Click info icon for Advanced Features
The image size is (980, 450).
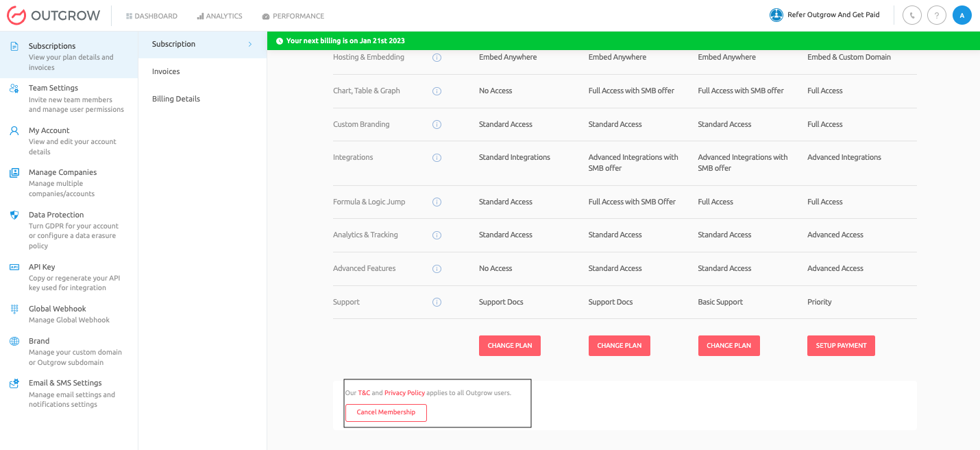pos(437,269)
